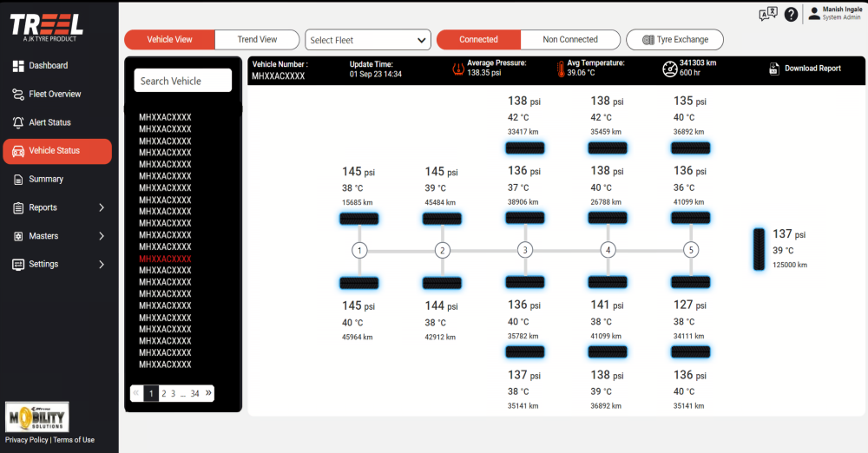The width and height of the screenshot is (868, 453).
Task: Open the Privacy Policy link
Action: 26,440
